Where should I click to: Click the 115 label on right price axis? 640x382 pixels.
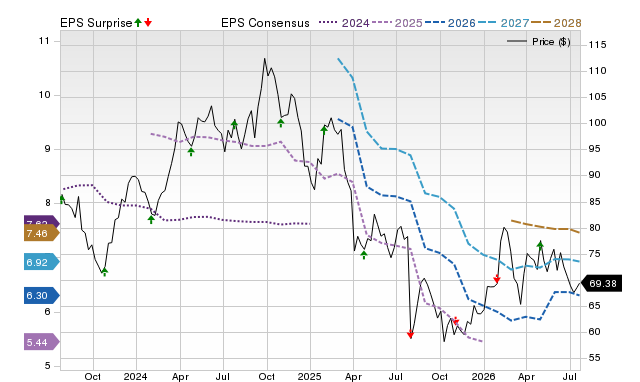pyautogui.click(x=598, y=44)
